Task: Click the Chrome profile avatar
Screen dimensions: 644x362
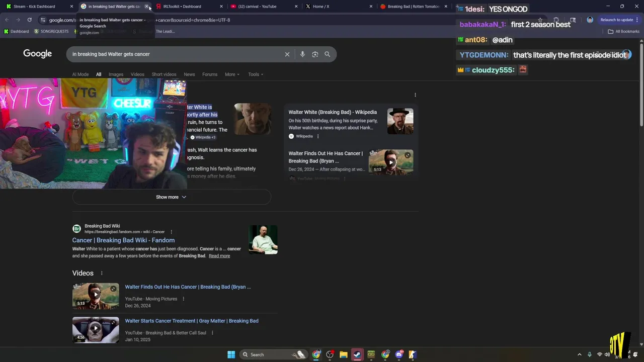Action: click(590, 20)
